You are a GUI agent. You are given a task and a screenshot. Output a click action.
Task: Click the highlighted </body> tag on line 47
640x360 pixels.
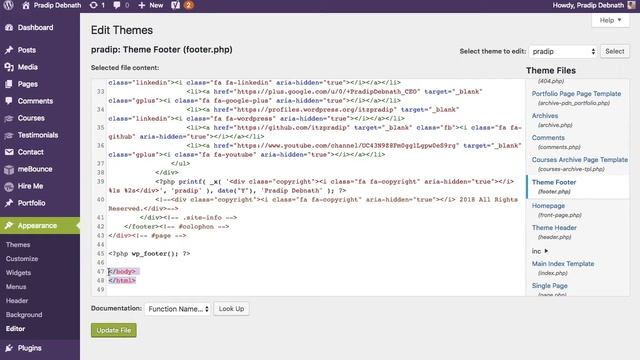tap(122, 271)
